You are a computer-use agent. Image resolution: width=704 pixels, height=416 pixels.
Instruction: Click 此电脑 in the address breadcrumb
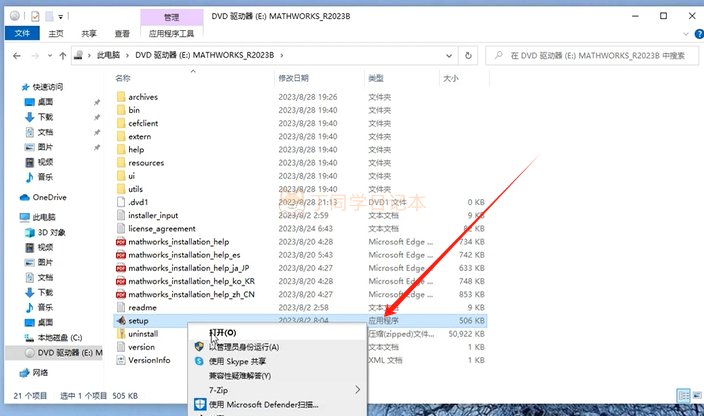[x=108, y=55]
